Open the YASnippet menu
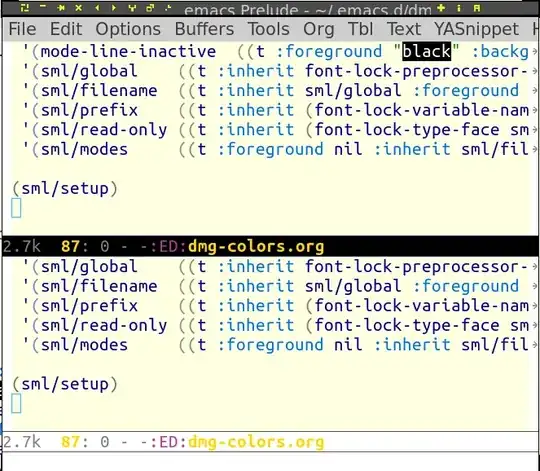This screenshot has width=540, height=471. click(x=477, y=30)
